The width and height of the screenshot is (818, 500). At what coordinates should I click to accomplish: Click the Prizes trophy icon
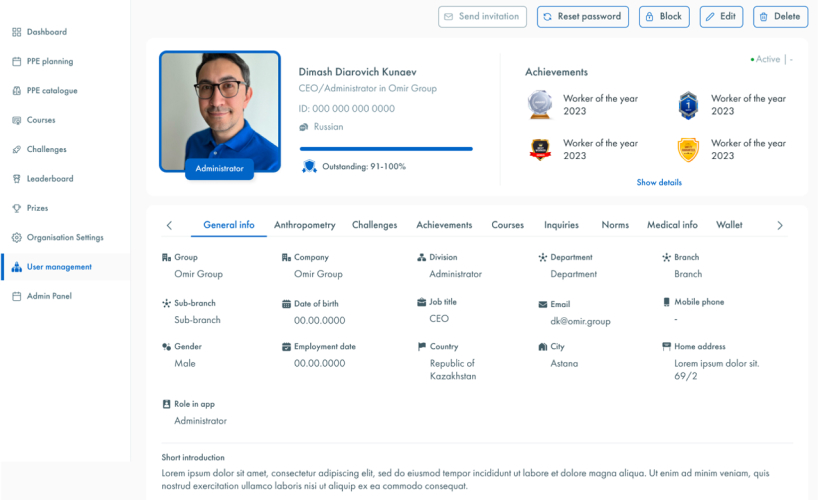pos(16,208)
